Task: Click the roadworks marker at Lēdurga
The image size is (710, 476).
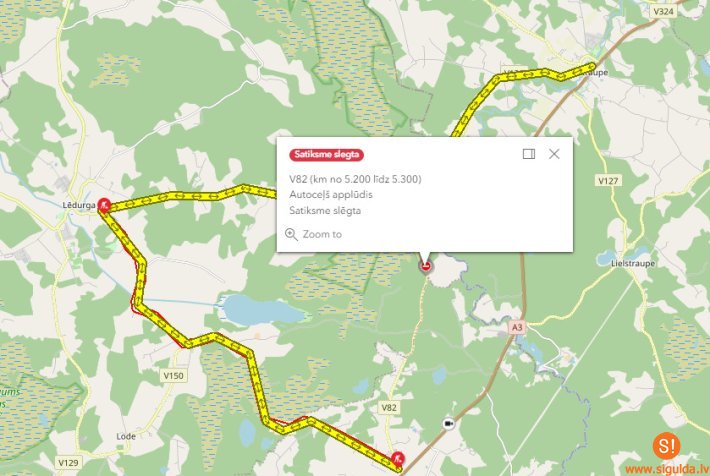Action: 104,205
